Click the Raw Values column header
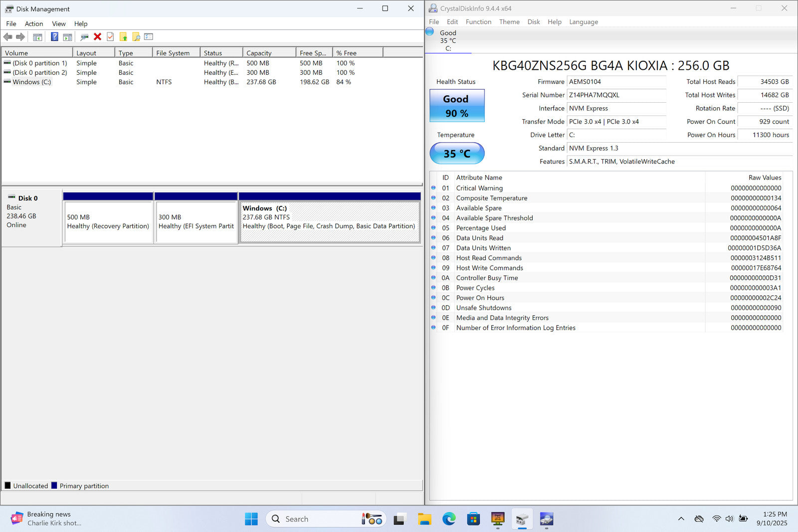This screenshot has width=798, height=532. coord(765,177)
